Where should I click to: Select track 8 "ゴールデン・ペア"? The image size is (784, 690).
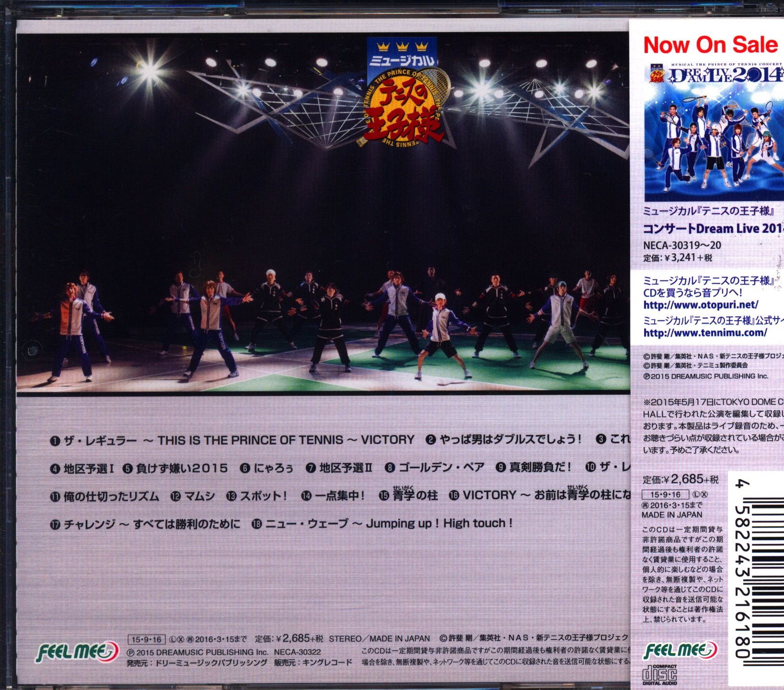pos(434,468)
